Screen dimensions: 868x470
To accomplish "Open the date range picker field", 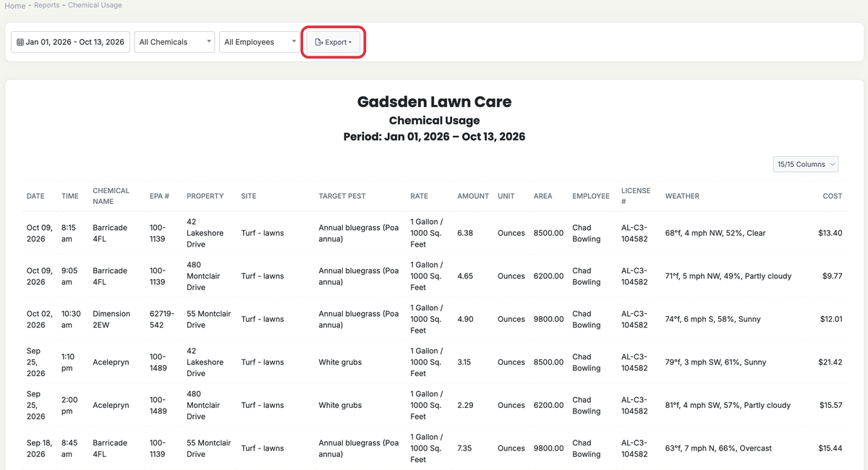I will click(70, 42).
